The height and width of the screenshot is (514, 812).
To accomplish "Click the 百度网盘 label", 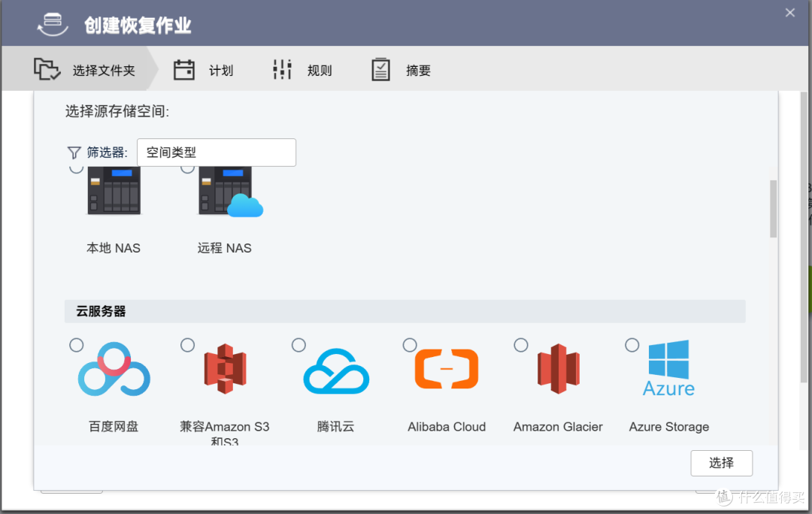I will pos(114,427).
